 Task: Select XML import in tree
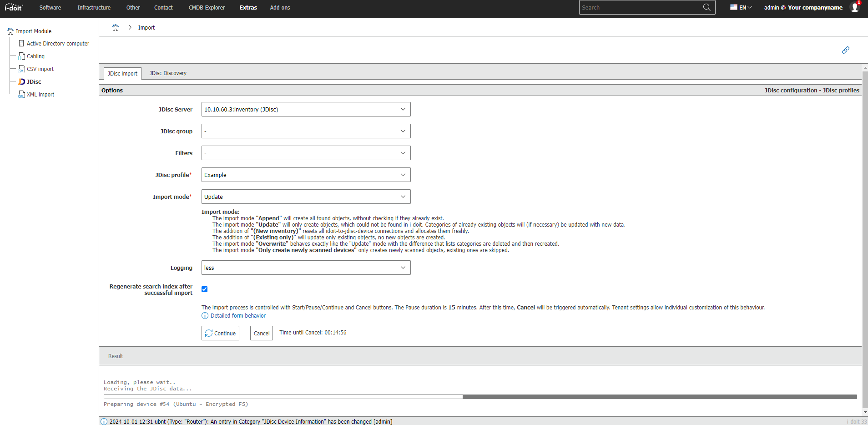tap(40, 94)
